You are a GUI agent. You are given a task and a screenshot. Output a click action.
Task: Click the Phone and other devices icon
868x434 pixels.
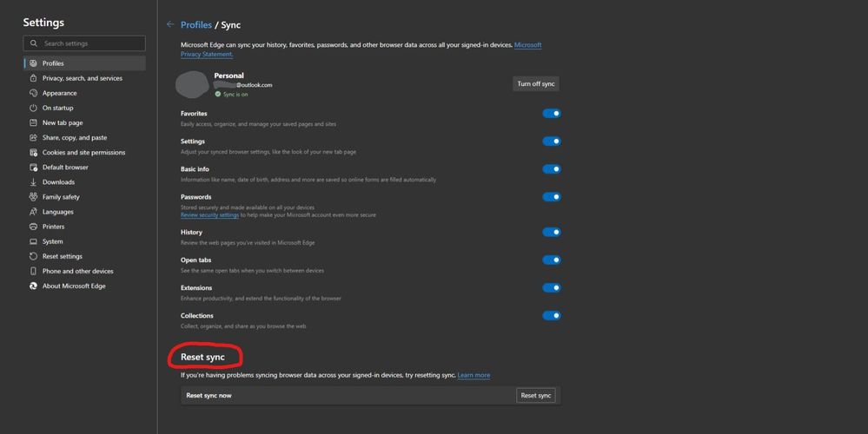(33, 271)
